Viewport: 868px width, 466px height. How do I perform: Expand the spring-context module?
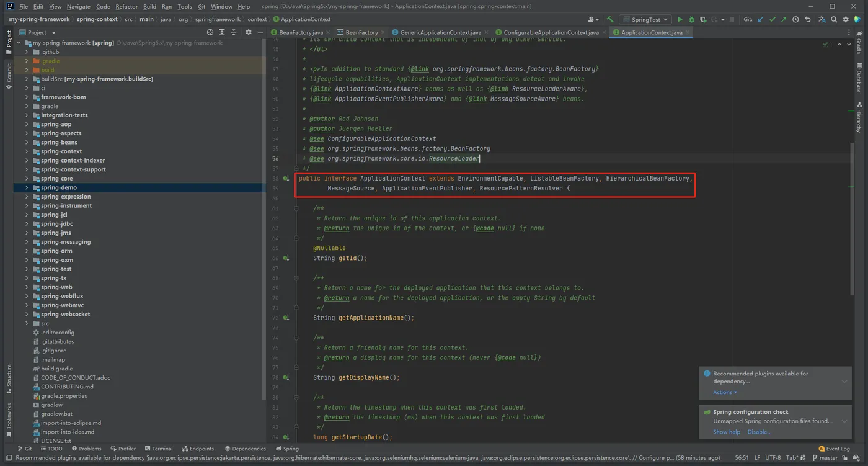pos(27,151)
